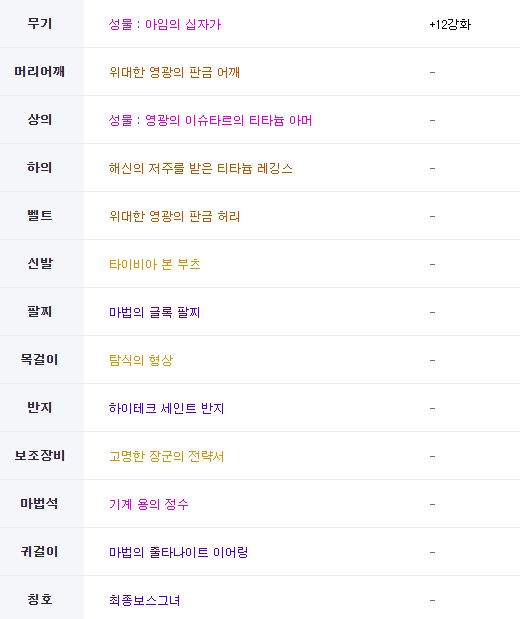Viewport: 520px width, 619px height.
Task: Open 하이테크 세인트 반지 ring item
Action: click(166, 408)
